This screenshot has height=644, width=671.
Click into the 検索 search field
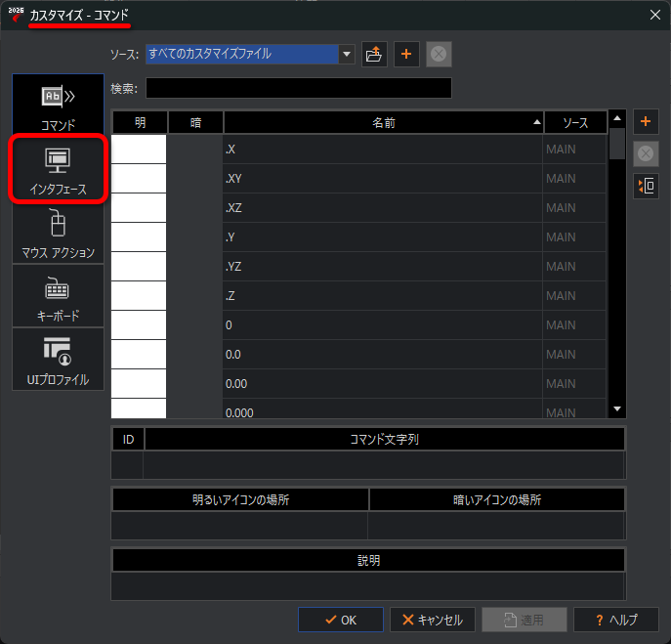pyautogui.click(x=298, y=89)
